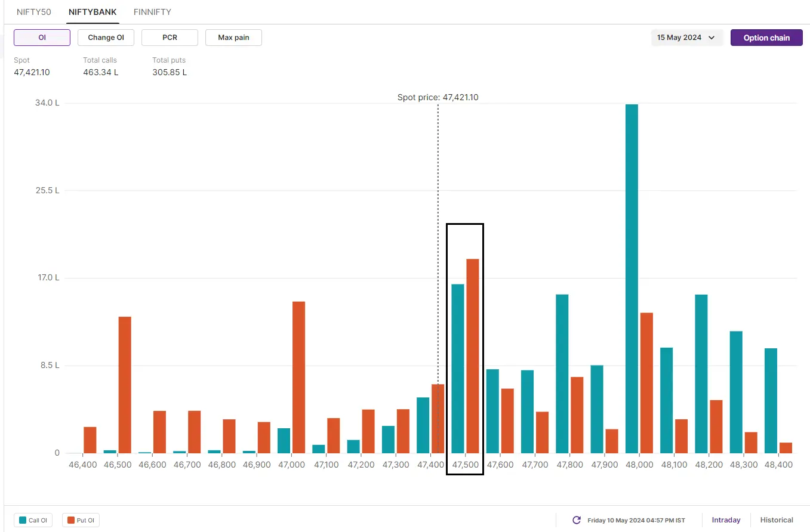Image resolution: width=810 pixels, height=532 pixels.
Task: Click the Spot price: 47,421.10 chart label
Action: pyautogui.click(x=438, y=97)
